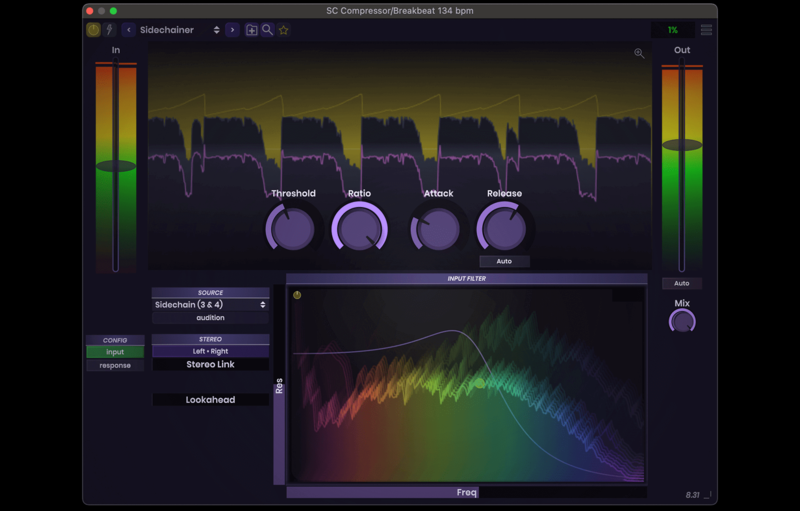
Task: Click the zoom icon in waveform display
Action: (x=639, y=53)
